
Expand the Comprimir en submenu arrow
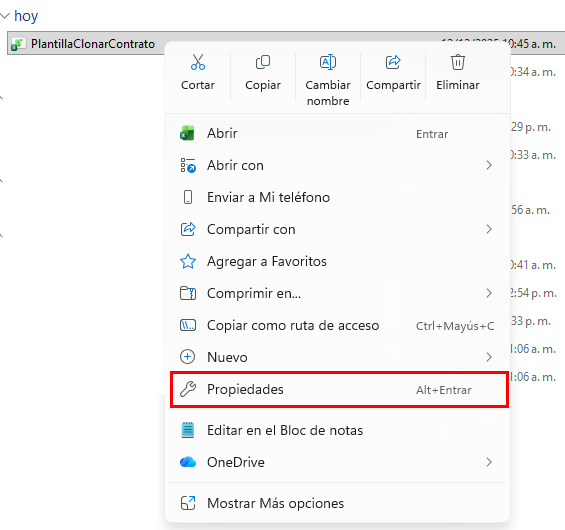tap(489, 293)
